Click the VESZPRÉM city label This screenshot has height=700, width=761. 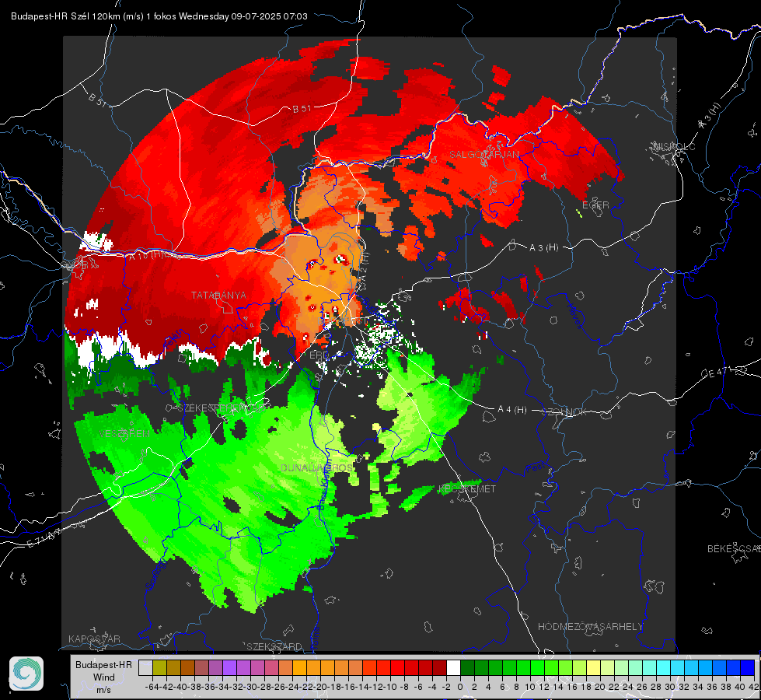pyautogui.click(x=124, y=433)
